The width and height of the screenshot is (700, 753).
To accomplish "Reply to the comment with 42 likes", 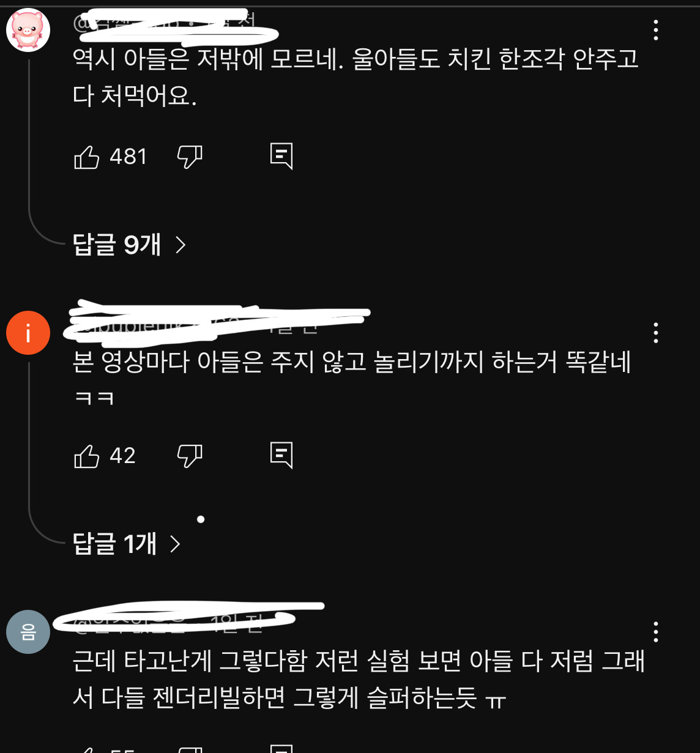I will [281, 455].
